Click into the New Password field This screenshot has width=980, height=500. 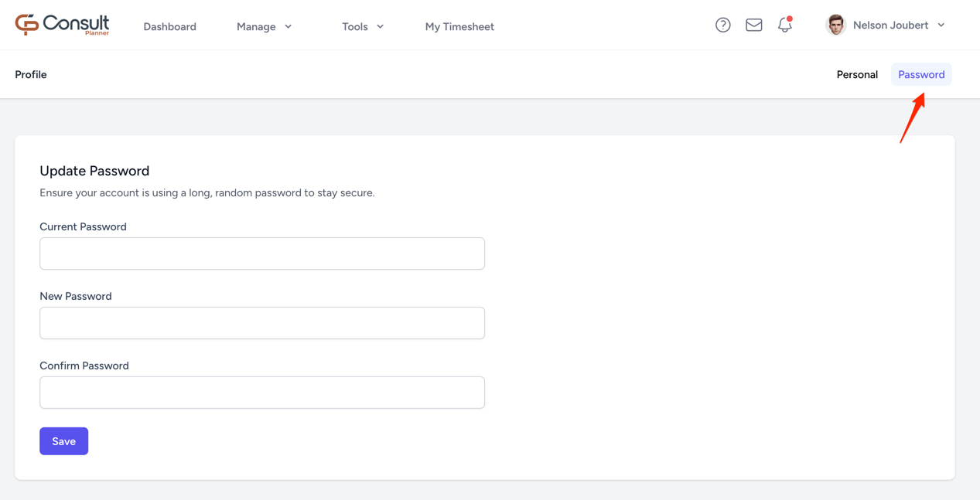tap(261, 322)
